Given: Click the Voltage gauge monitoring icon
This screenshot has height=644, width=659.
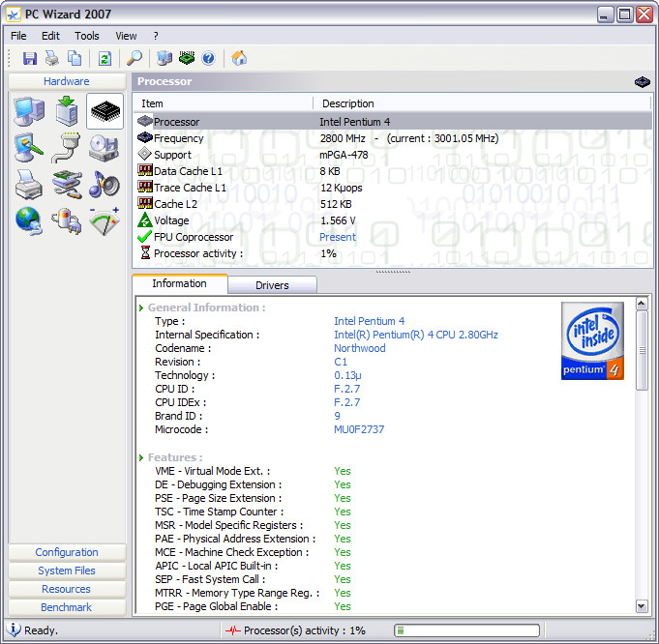Looking at the screenshot, I should pos(105,220).
